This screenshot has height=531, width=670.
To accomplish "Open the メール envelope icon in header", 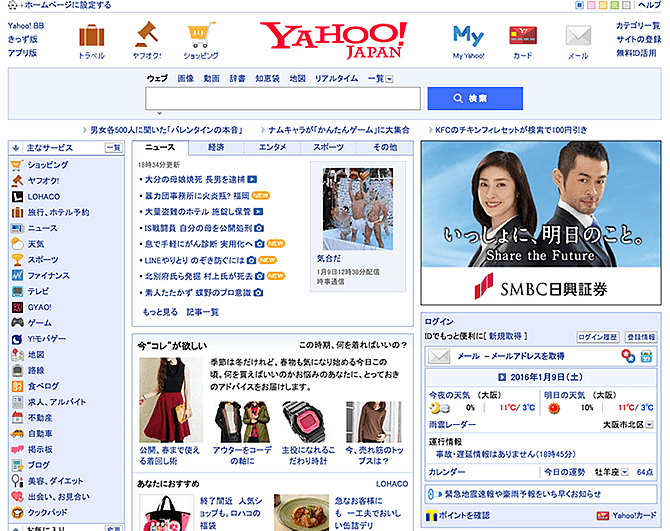I will tap(578, 35).
